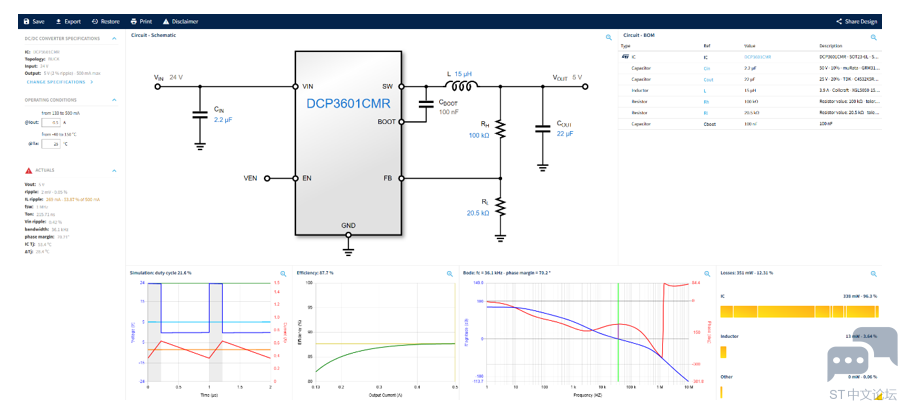This screenshot has width=906, height=410.
Task: Enlarge the Losses panel via magnifier
Action: pos(873,273)
